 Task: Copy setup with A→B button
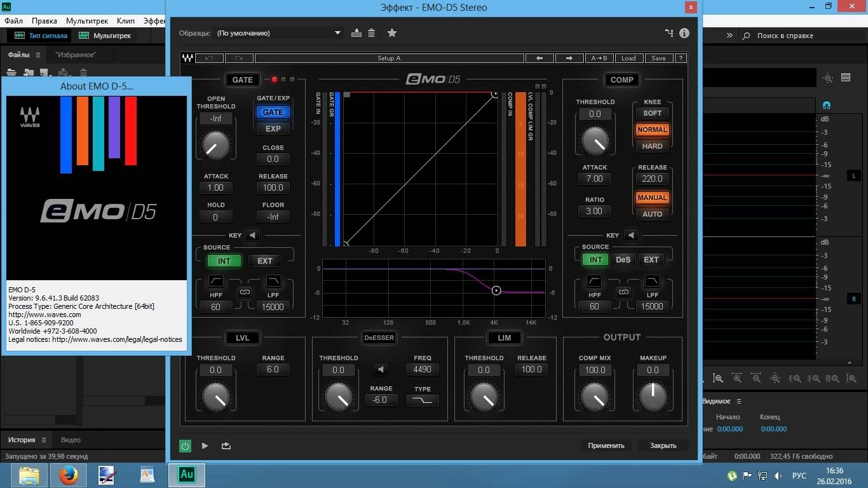click(x=599, y=58)
